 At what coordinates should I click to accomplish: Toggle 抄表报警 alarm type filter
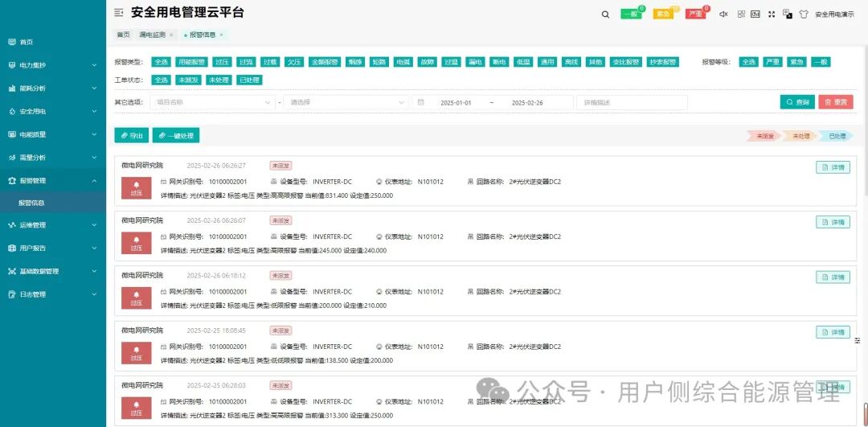tap(662, 62)
